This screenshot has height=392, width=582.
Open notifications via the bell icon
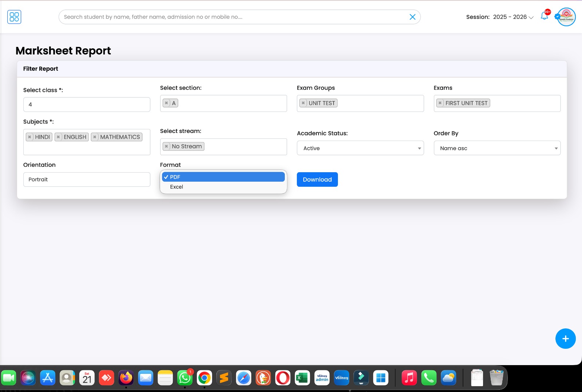pos(544,17)
